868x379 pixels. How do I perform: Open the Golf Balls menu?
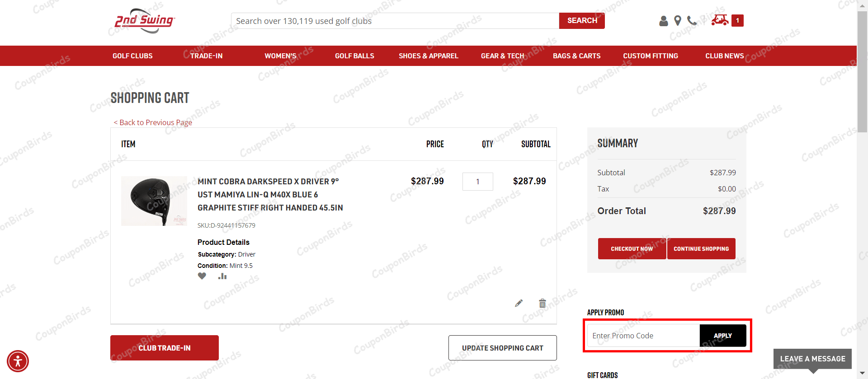click(x=354, y=56)
